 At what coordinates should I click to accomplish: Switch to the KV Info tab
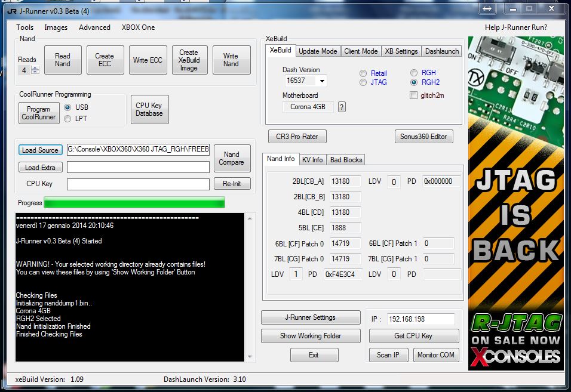click(x=312, y=160)
